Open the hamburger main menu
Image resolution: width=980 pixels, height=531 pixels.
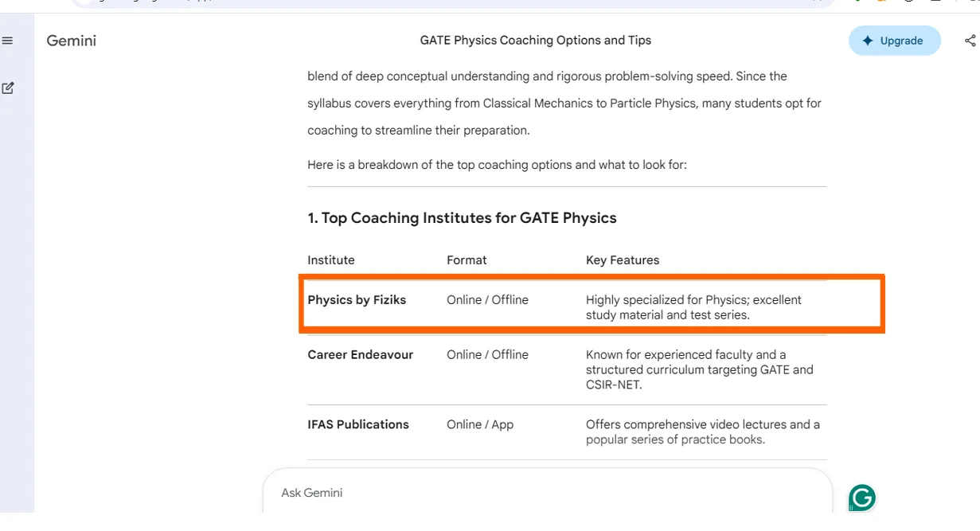[x=8, y=41]
